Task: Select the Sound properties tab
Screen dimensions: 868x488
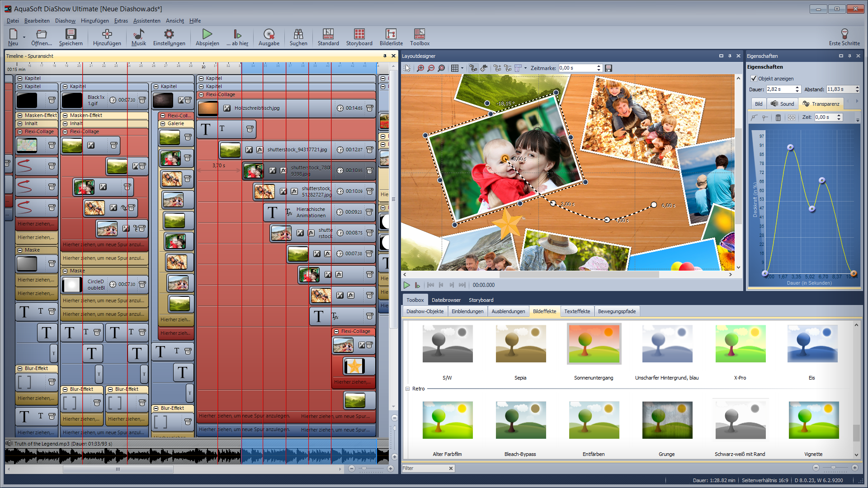Action: tap(782, 104)
